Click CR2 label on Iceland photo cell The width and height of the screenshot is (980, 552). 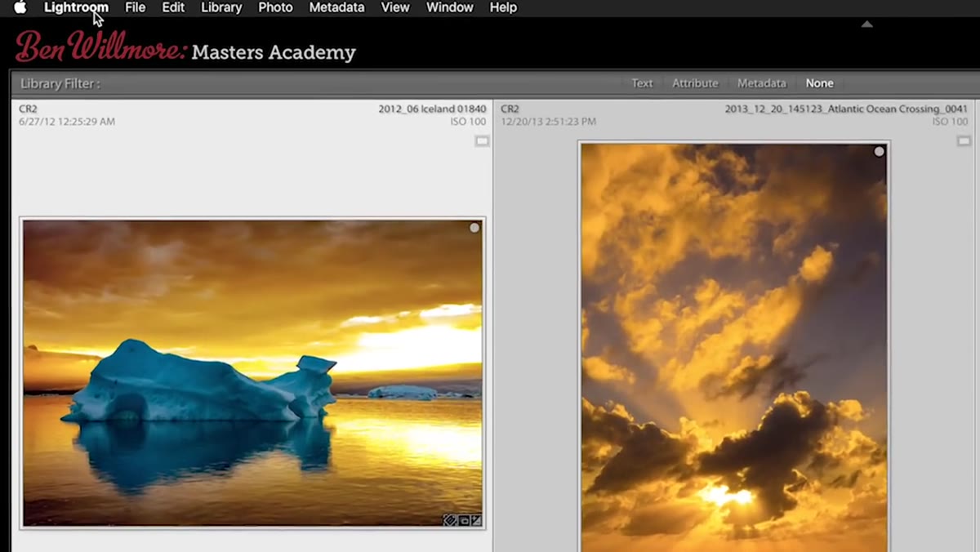click(x=28, y=109)
